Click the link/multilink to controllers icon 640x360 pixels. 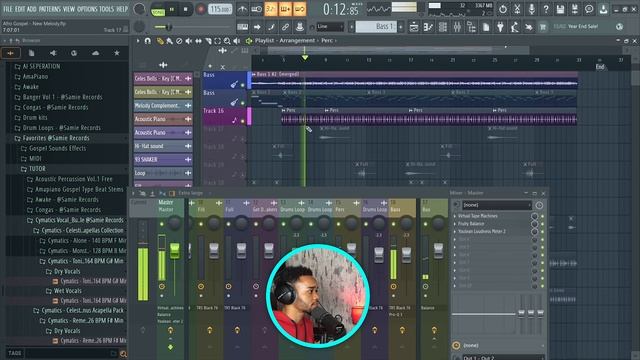click(x=285, y=27)
